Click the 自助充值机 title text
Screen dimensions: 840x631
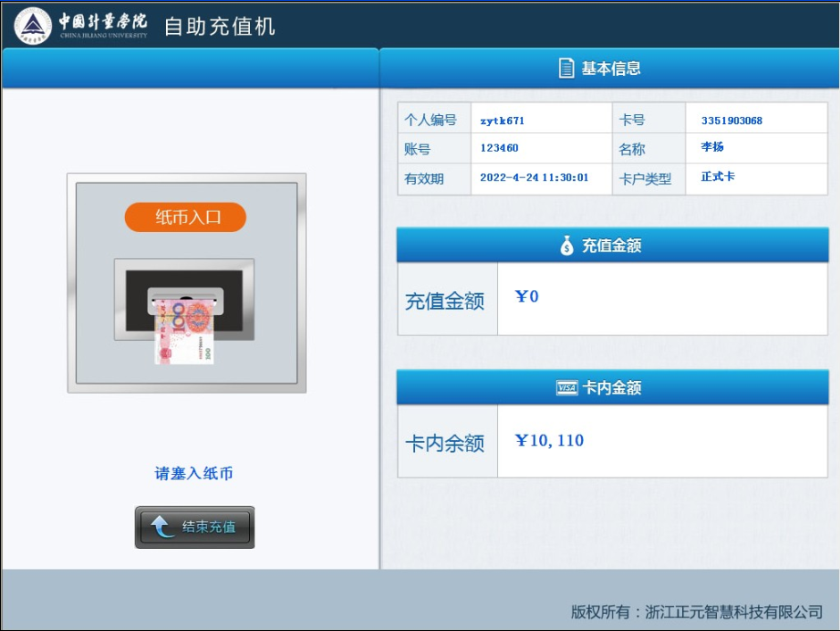[x=220, y=26]
